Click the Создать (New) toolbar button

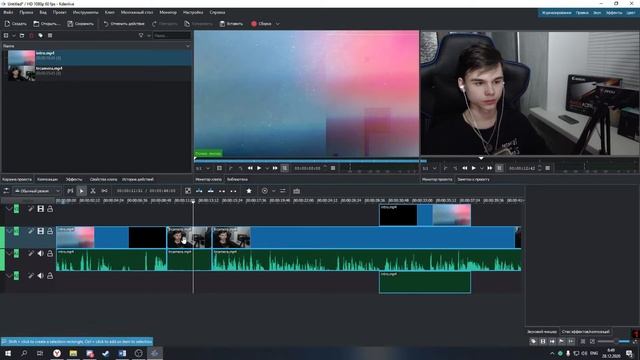click(16, 24)
